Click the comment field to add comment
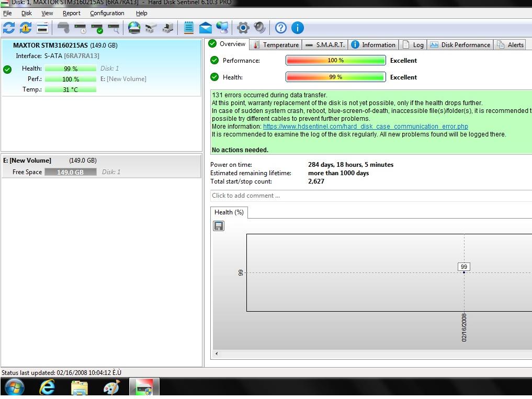 pyautogui.click(x=371, y=196)
